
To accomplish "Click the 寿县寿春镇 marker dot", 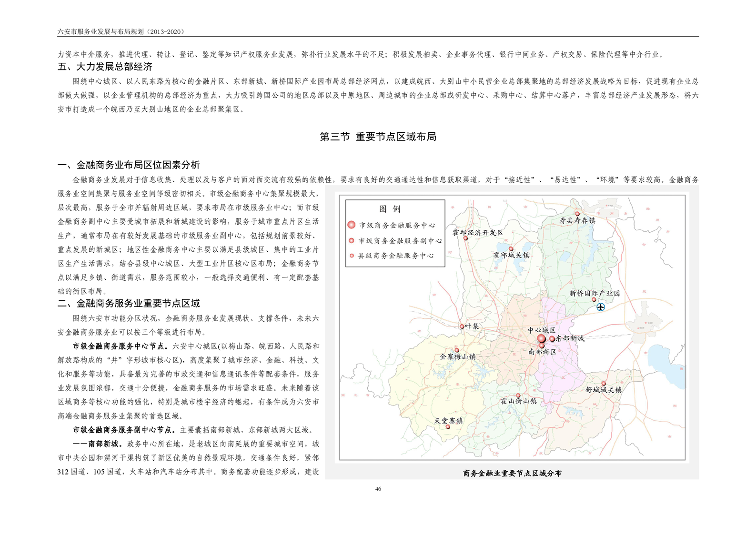I will (x=577, y=214).
